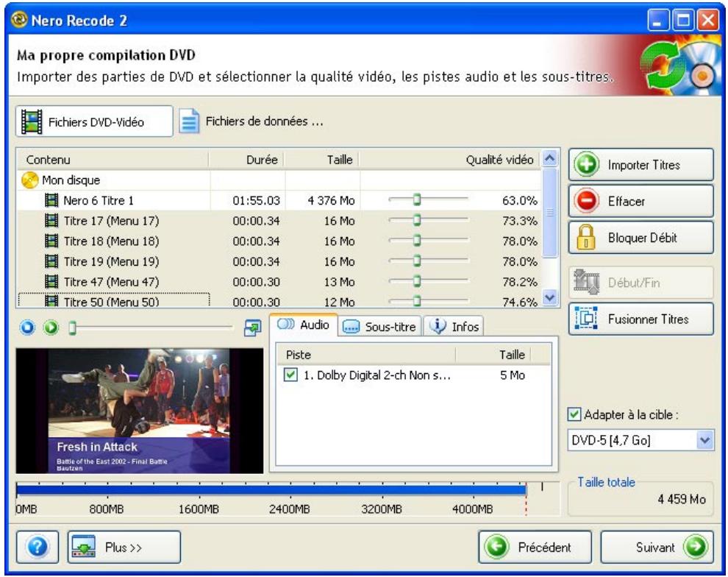Select Titre 47 (Menu 47) row
The height and width of the screenshot is (577, 728).
279,282
